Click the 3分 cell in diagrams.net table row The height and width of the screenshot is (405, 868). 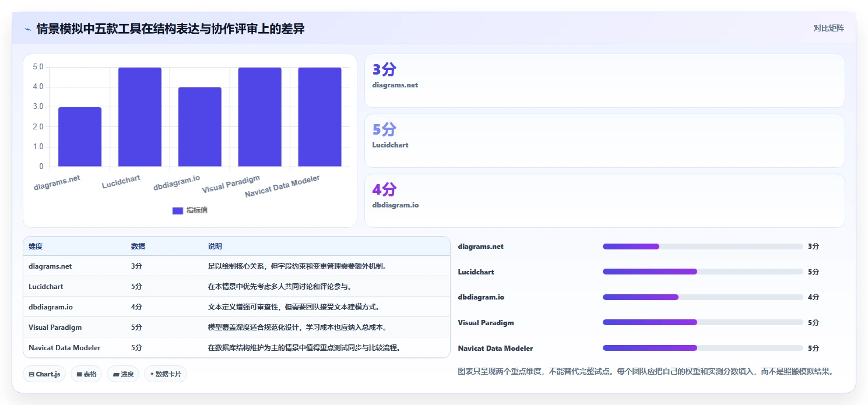[136, 266]
